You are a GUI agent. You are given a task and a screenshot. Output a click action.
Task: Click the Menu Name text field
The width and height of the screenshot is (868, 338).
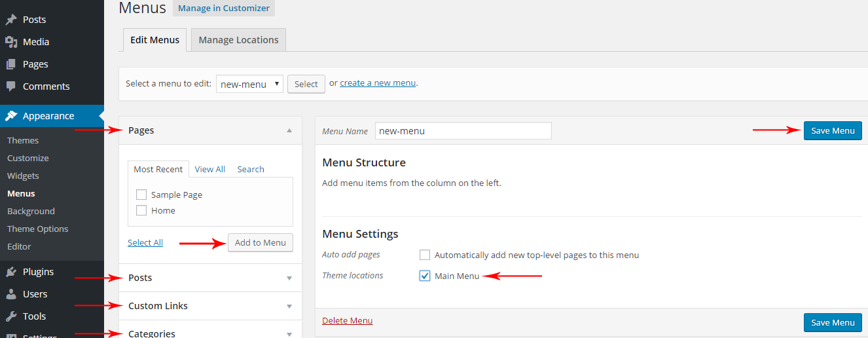click(x=463, y=131)
